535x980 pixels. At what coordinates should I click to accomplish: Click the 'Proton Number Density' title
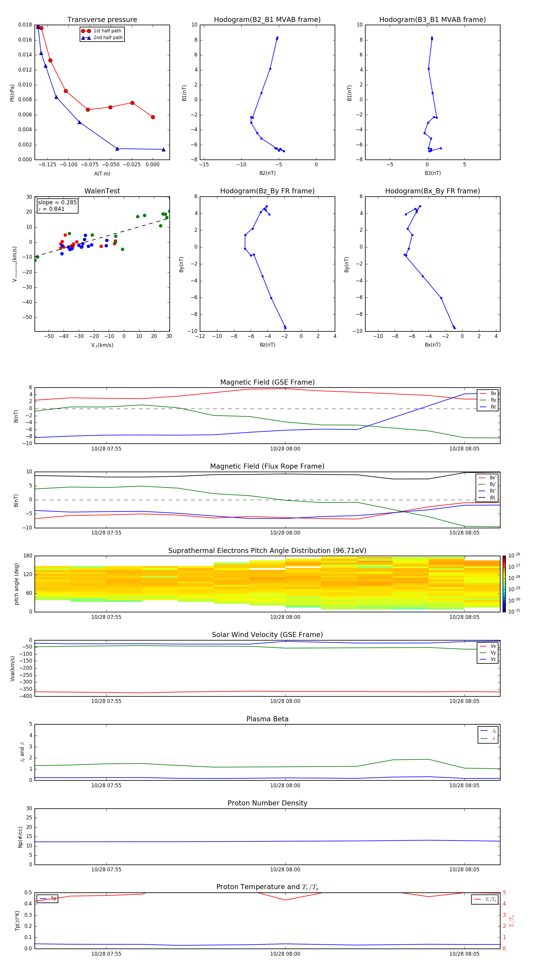267,803
